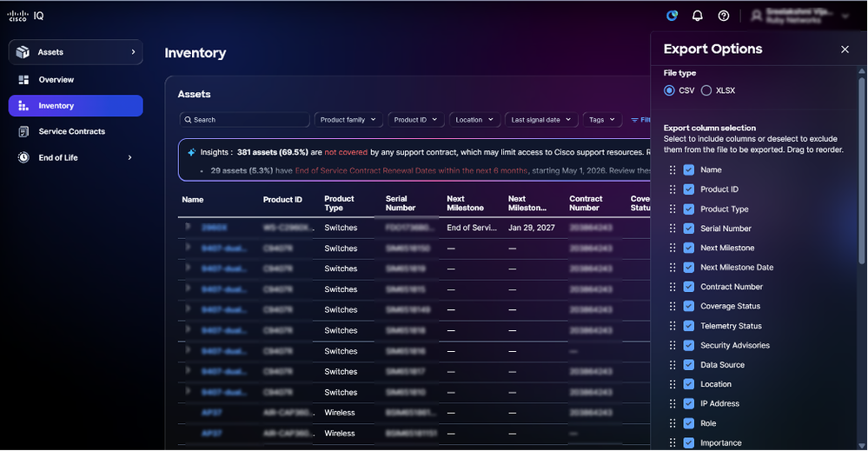Uncheck the Data Source checkbox
Viewport: 868px width, 451px height.
(x=689, y=365)
